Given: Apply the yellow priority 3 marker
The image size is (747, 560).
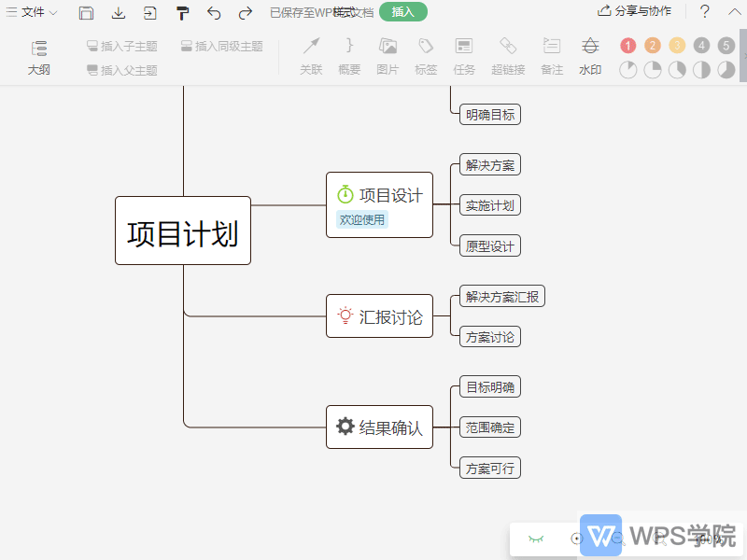Looking at the screenshot, I should coord(677,46).
